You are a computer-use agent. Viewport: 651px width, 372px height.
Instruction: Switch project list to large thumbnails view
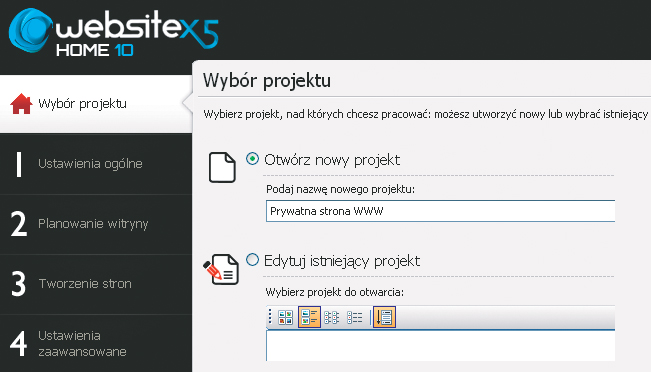pyautogui.click(x=286, y=317)
